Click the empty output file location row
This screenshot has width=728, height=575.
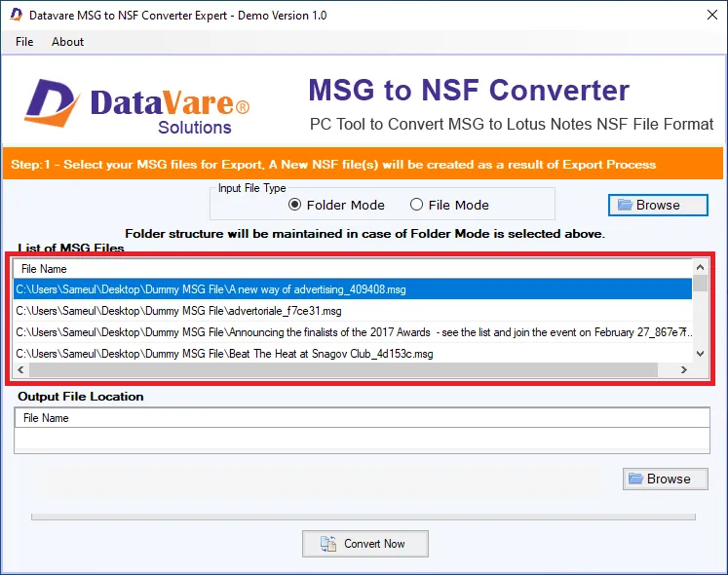362,440
